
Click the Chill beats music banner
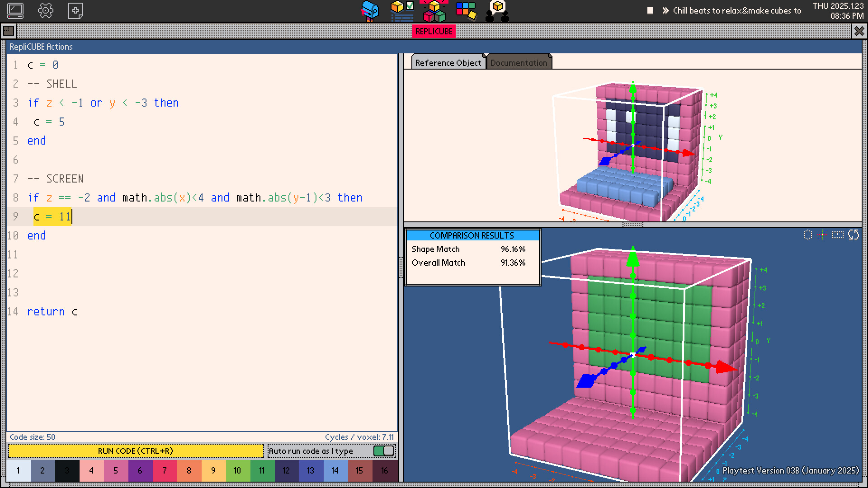(x=737, y=10)
